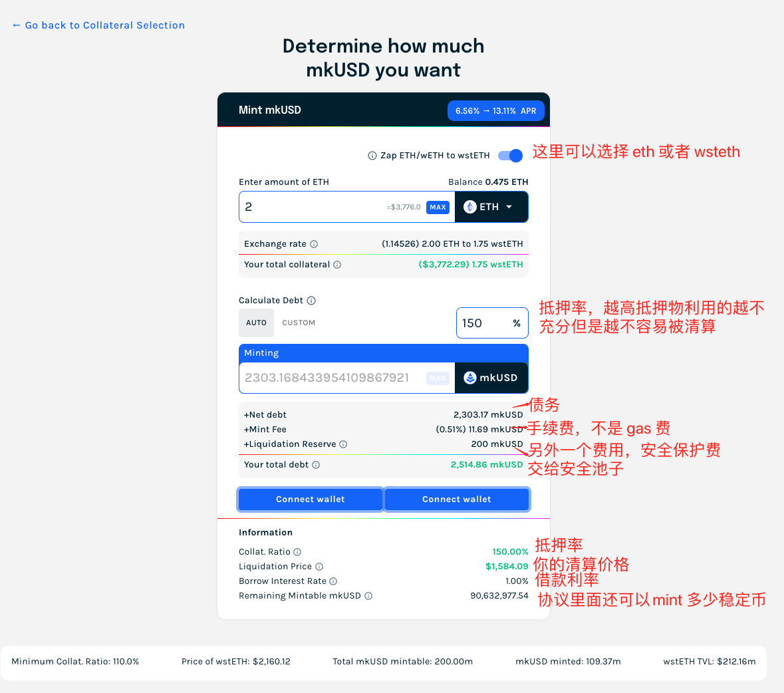Click info icon beside Zap ETH/wETH label
The height and width of the screenshot is (693, 784).
point(372,156)
